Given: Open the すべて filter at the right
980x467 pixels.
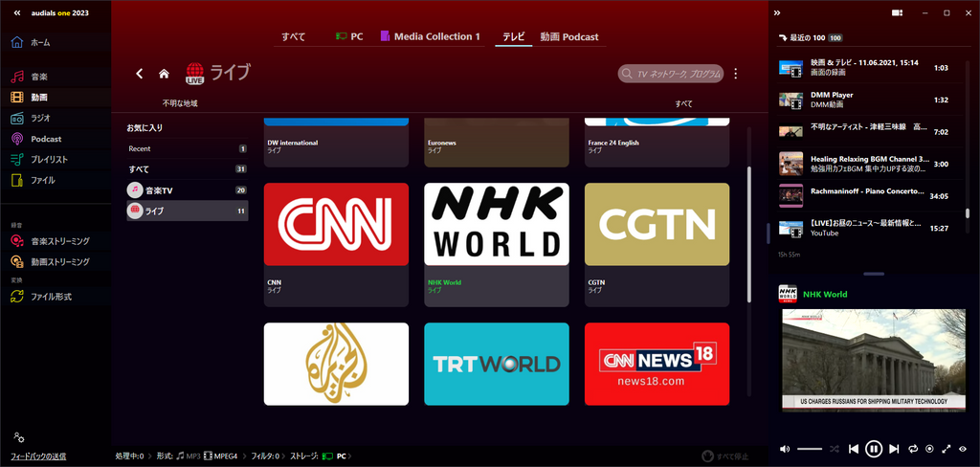Looking at the screenshot, I should pos(683,103).
